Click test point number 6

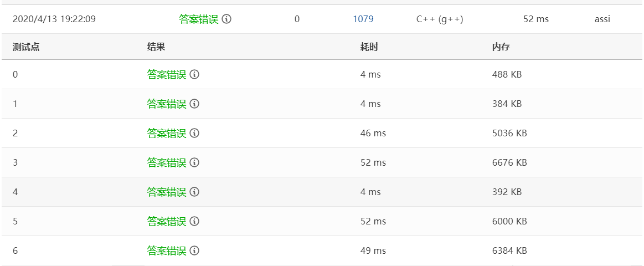pyautogui.click(x=15, y=250)
